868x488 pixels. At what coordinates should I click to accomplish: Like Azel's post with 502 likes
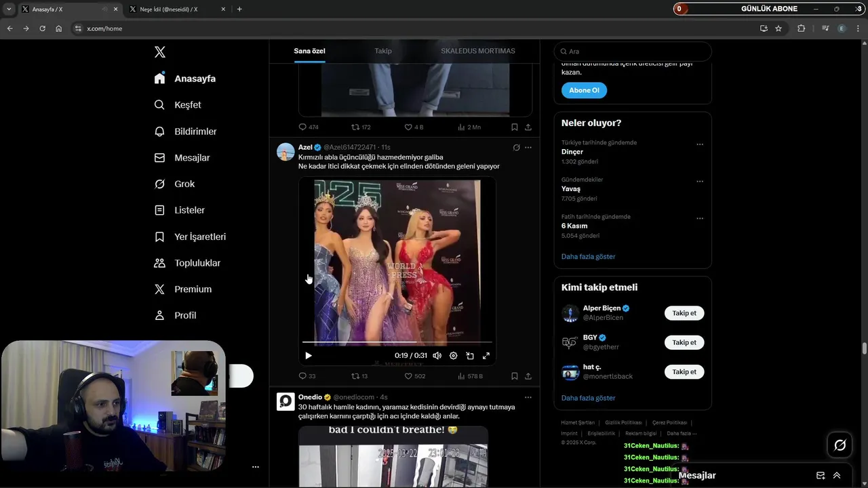point(415,376)
